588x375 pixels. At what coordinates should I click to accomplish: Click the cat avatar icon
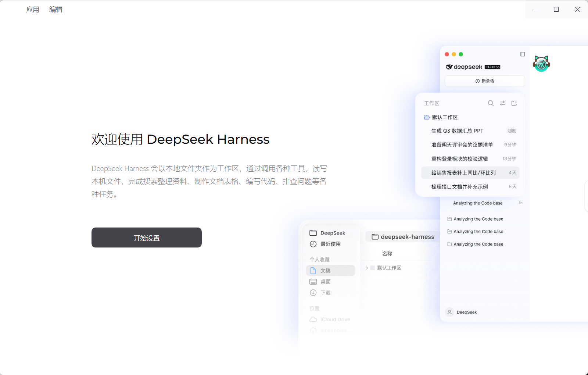[541, 64]
